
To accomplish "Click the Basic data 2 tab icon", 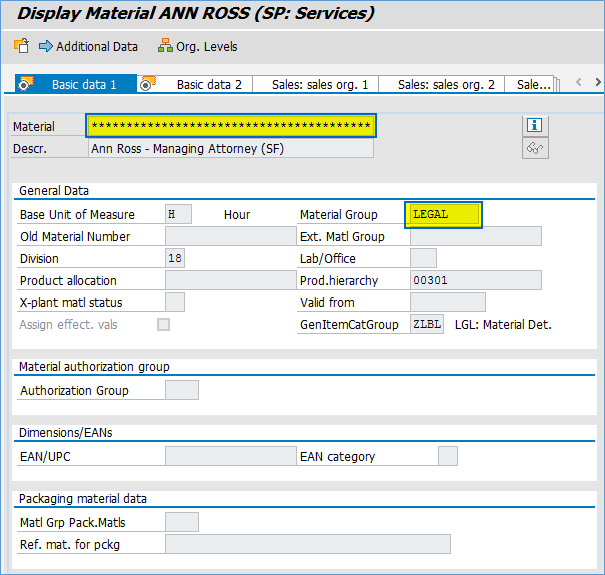I will click(x=148, y=84).
